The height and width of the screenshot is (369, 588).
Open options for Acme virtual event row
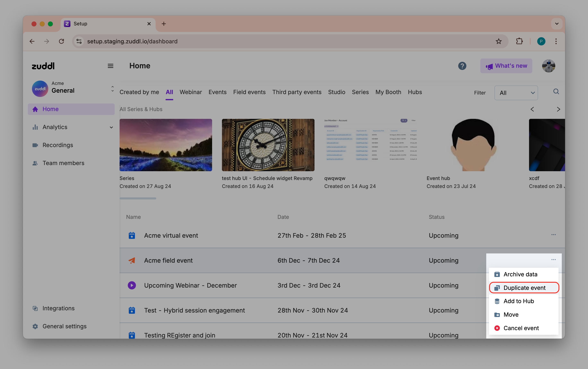(x=553, y=235)
